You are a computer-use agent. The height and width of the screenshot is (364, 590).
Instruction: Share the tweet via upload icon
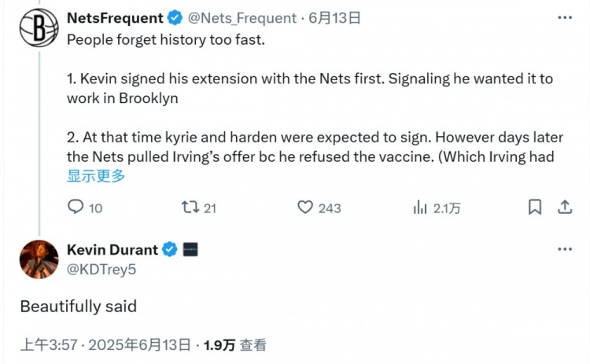point(564,207)
